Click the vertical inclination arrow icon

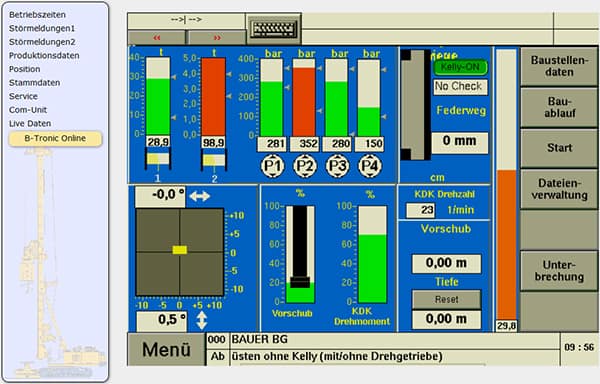[202, 321]
